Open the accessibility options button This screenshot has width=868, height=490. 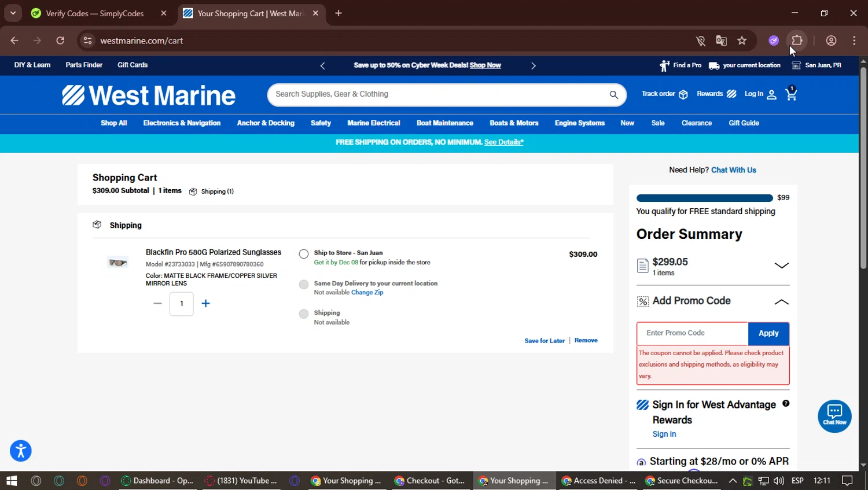tap(21, 451)
